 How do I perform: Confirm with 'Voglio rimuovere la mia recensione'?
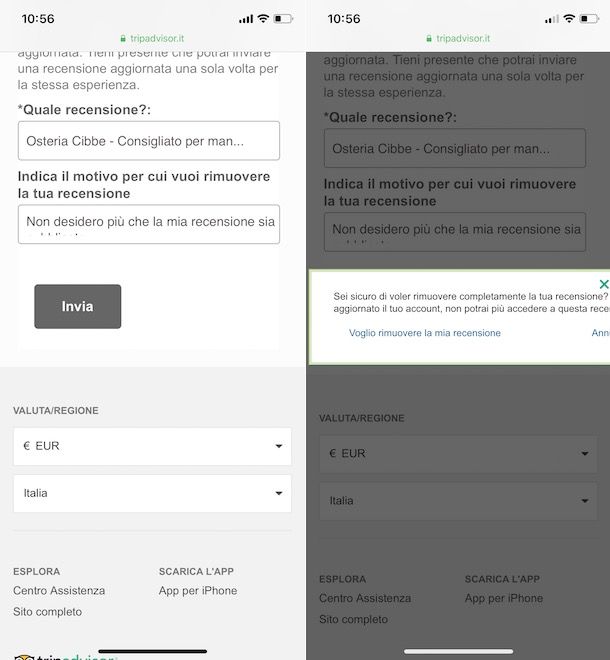[425, 333]
